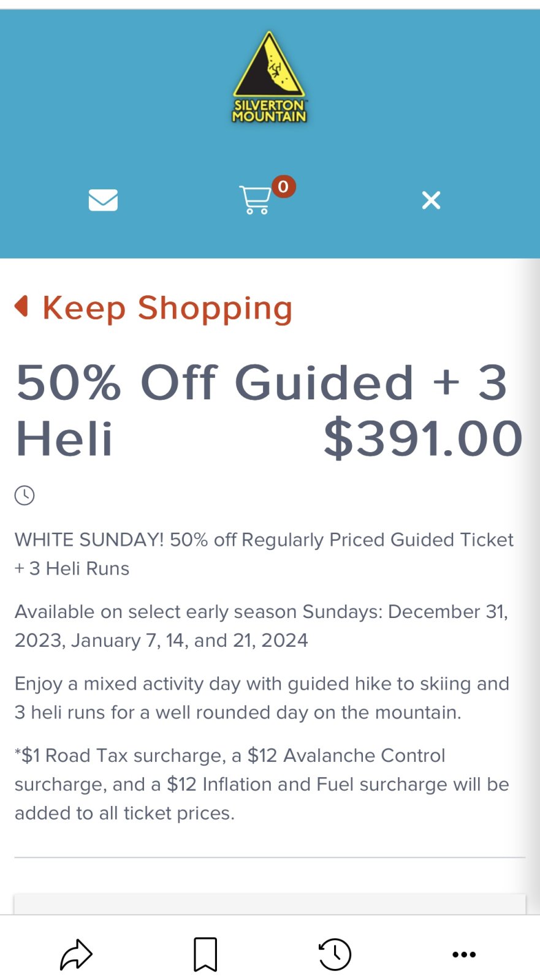Open browsing history clock icon
Screen dimensions: 540x980
(x=335, y=954)
